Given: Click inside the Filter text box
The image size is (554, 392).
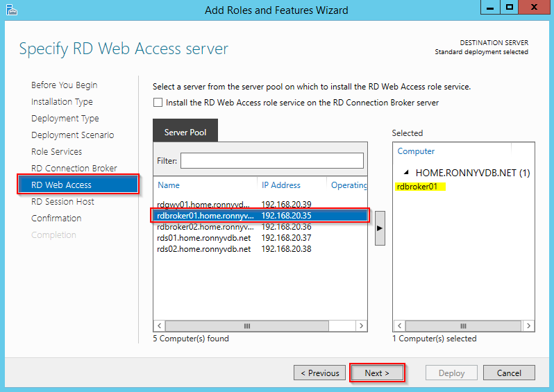Looking at the screenshot, I should (x=271, y=161).
